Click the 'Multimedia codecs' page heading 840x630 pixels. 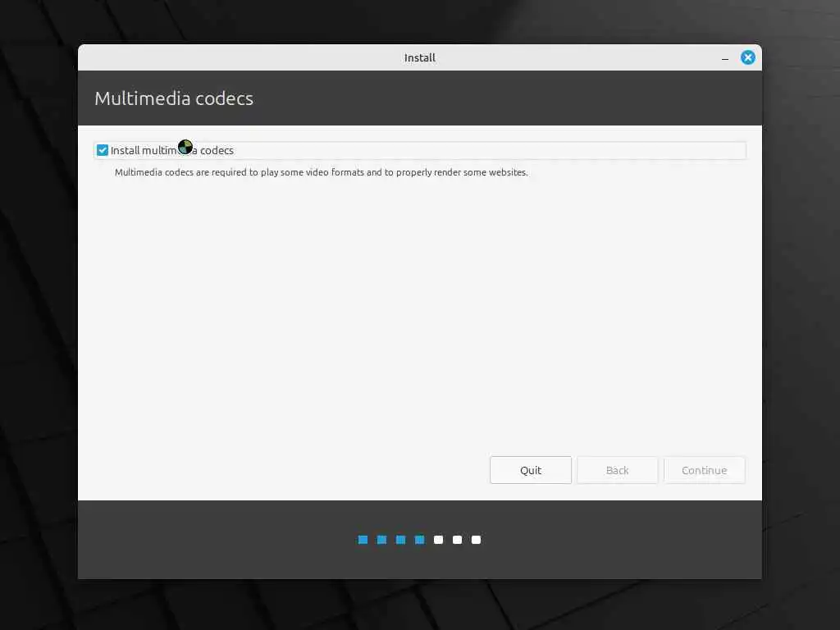click(x=174, y=98)
